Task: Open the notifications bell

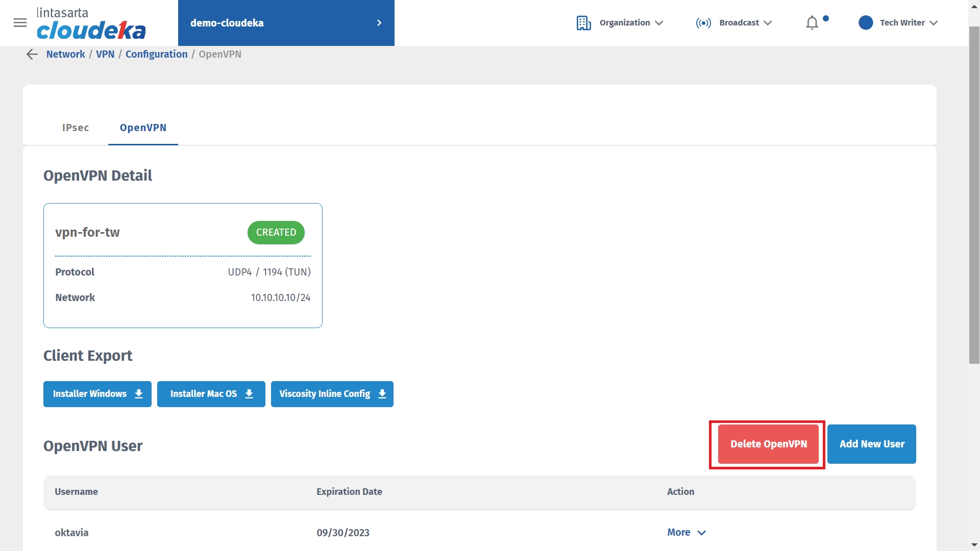Action: click(x=812, y=23)
